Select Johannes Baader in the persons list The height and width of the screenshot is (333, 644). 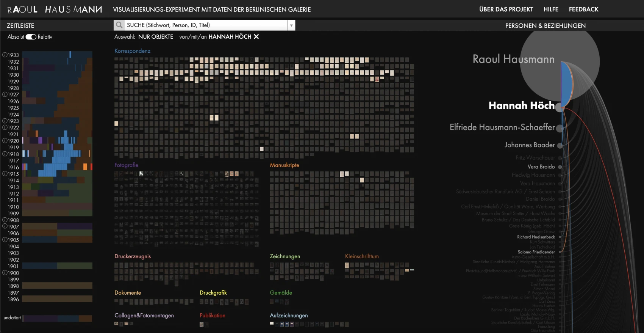529,145
